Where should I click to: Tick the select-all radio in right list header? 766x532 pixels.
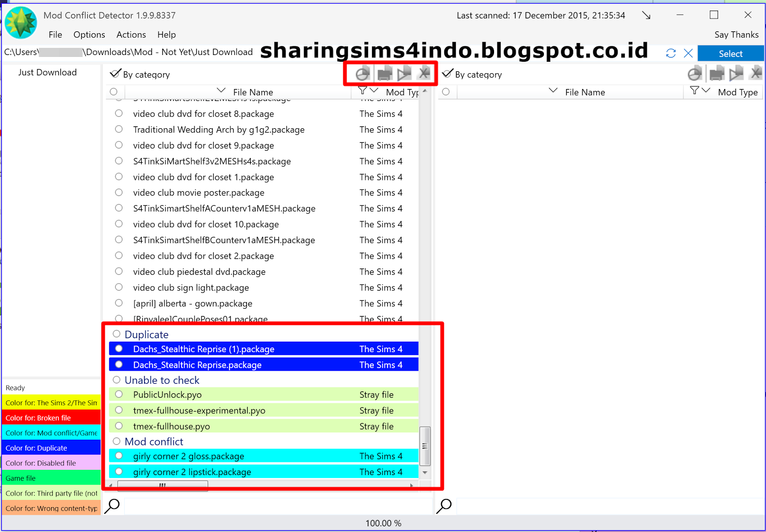pyautogui.click(x=446, y=92)
